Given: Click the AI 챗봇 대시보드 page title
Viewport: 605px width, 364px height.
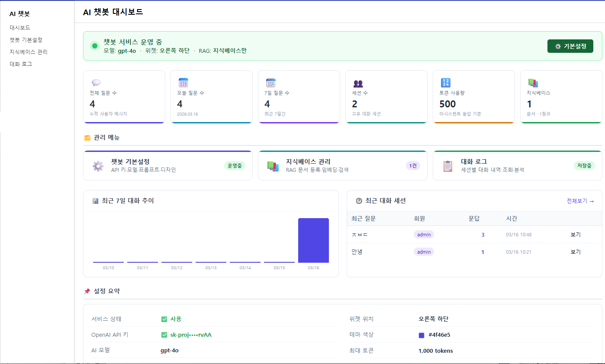Looking at the screenshot, I should pos(113,12).
